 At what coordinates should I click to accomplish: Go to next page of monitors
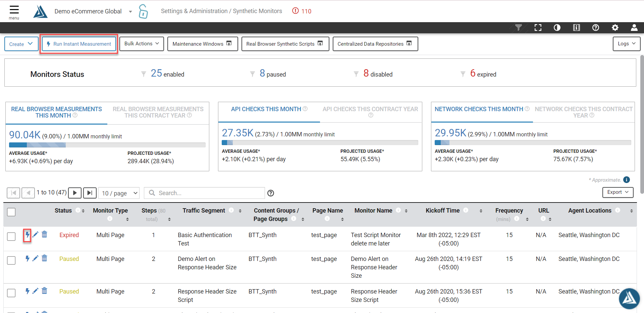coord(75,193)
